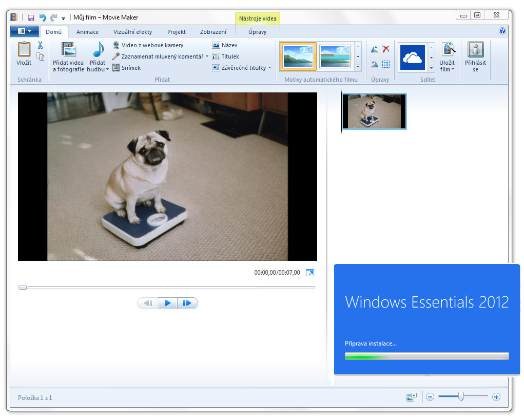Click the zoom slider handle in status bar
The image size is (524, 420).
[461, 396]
